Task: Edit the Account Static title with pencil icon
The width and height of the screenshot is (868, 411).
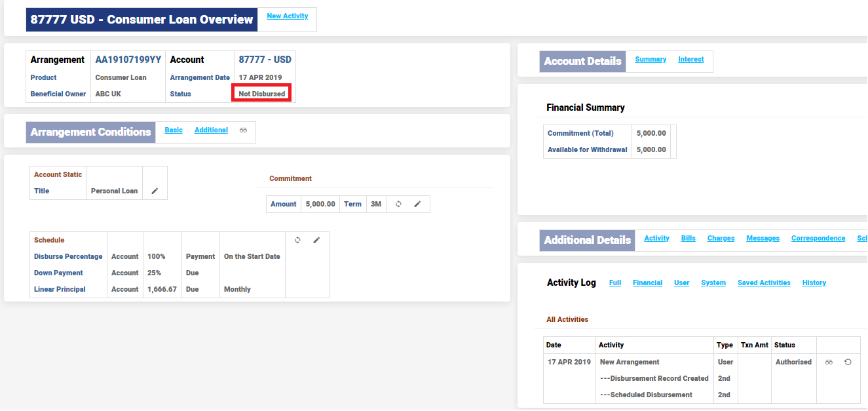Action: tap(155, 191)
